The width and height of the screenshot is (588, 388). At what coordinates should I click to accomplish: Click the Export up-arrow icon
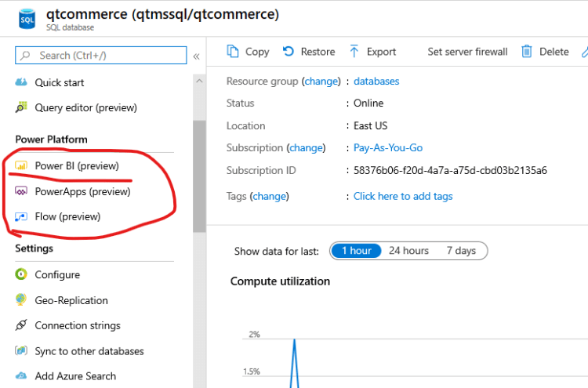[354, 52]
